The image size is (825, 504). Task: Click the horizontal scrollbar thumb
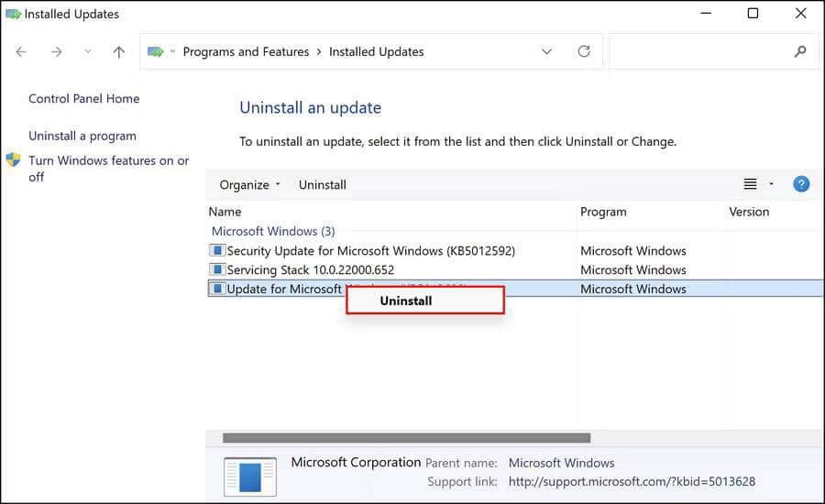pos(407,438)
